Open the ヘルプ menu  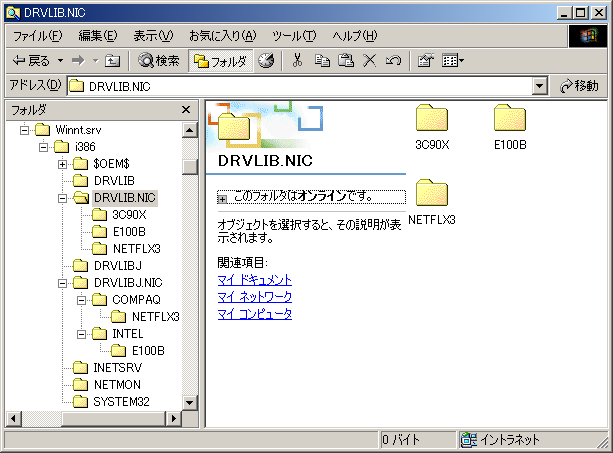click(355, 36)
